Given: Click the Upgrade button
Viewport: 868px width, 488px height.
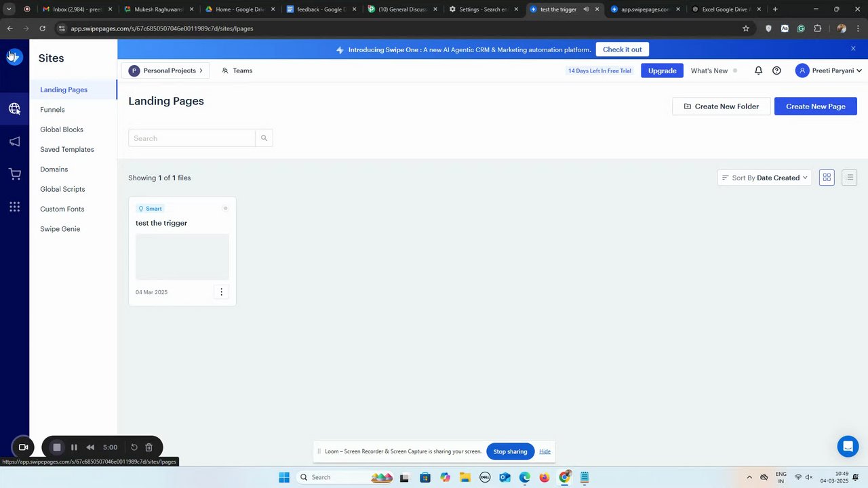Looking at the screenshot, I should click(x=662, y=70).
